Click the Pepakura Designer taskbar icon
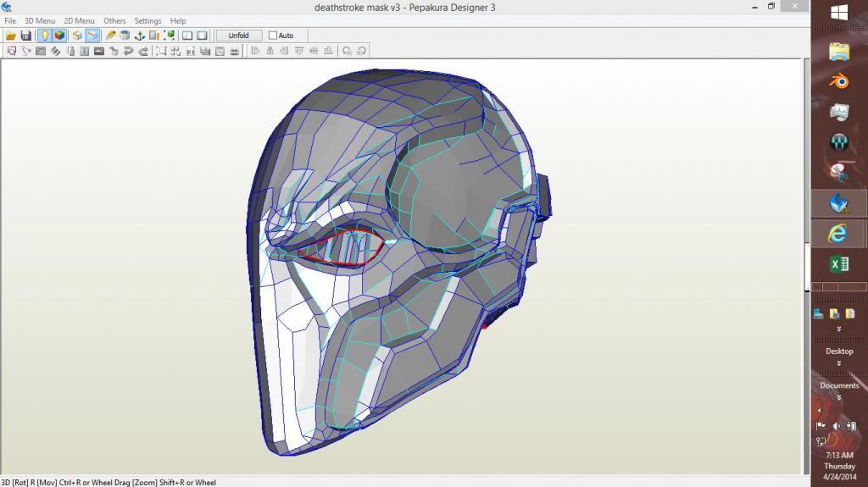This screenshot has width=868, height=487. tap(839, 203)
